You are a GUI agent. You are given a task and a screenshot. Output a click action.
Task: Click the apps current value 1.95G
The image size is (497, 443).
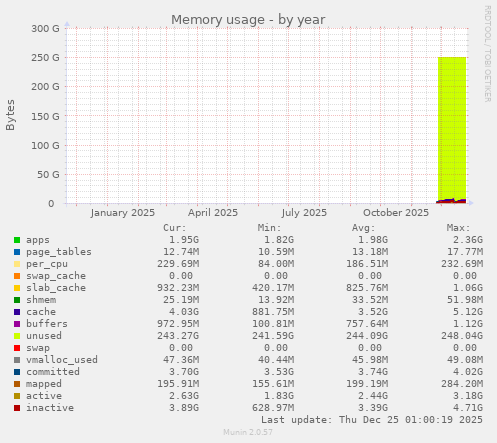point(184,240)
